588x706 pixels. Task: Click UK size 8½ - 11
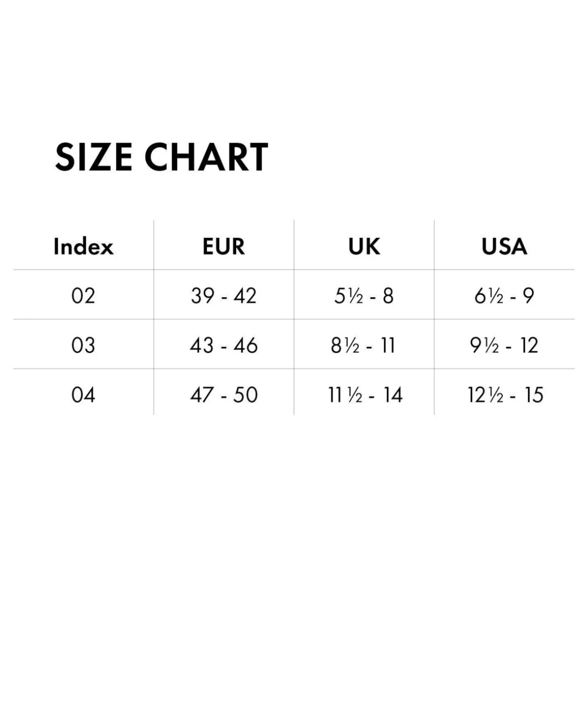pos(363,345)
